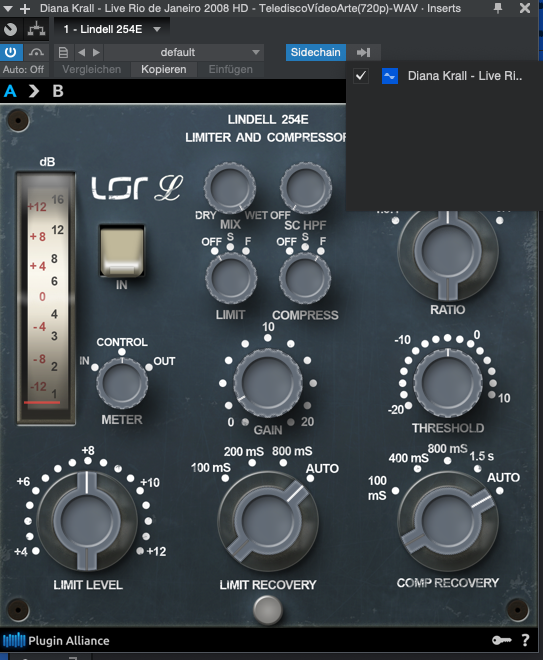Select settings bank A
This screenshot has width=543, height=660.
[x=10, y=91]
